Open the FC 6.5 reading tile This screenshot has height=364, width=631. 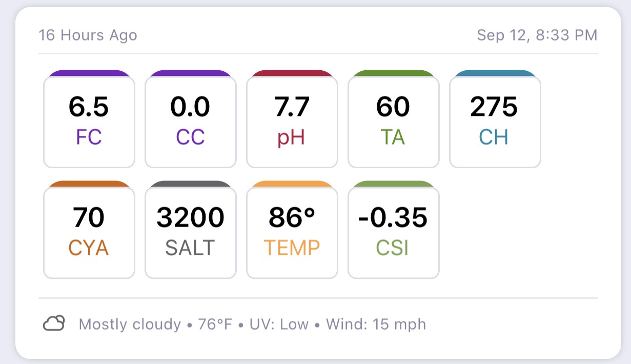(x=89, y=122)
